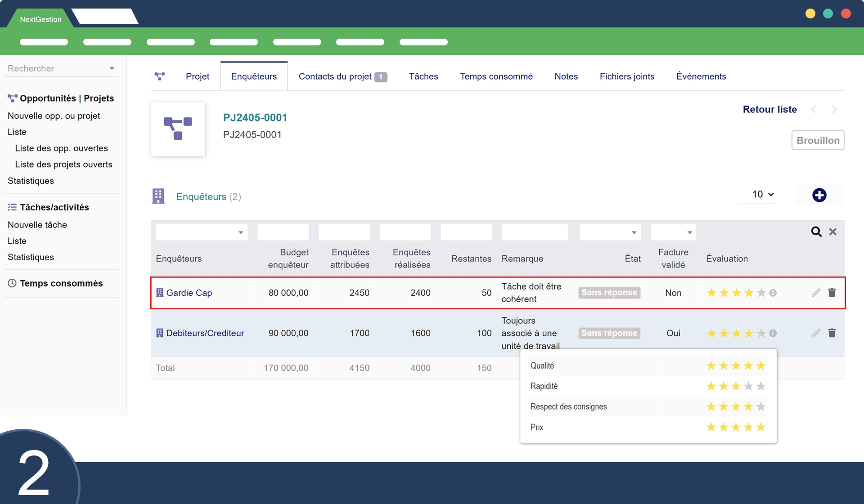Image resolution: width=864 pixels, height=504 pixels.
Task: Open the Fichiers joints tab
Action: (x=626, y=76)
